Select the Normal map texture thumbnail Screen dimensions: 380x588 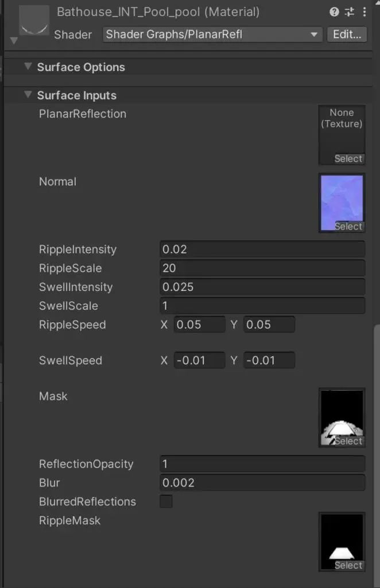[342, 203]
